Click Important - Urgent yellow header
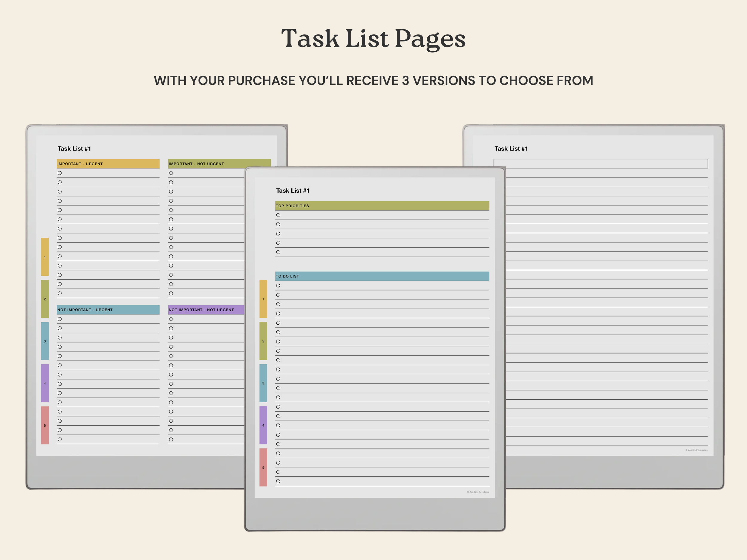 tap(108, 164)
